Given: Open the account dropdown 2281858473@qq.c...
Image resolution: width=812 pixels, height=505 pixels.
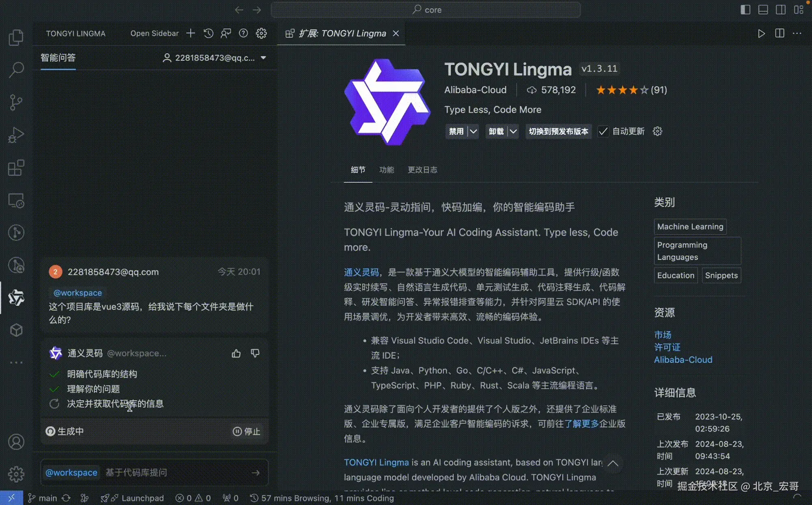Looking at the screenshot, I should [x=214, y=58].
